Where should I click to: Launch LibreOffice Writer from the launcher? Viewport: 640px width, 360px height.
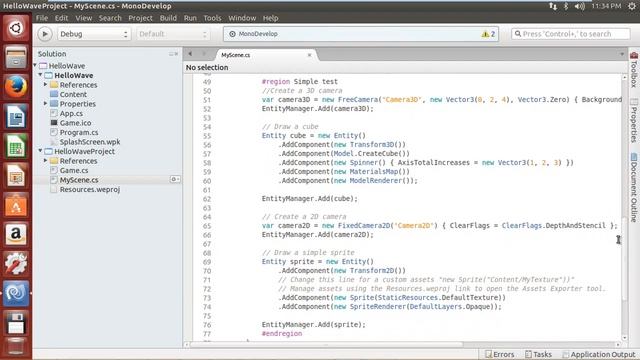click(x=16, y=116)
